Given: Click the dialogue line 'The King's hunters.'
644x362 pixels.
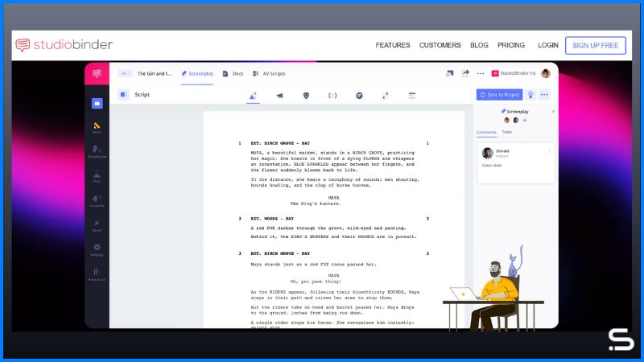Looking at the screenshot, I should pos(316,204).
